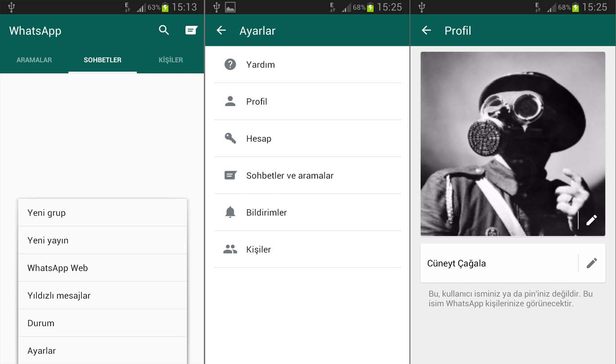Screen dimensions: 616x364
Task: Tap the search magnifier icon in WhatsApp header
Action: (x=164, y=31)
